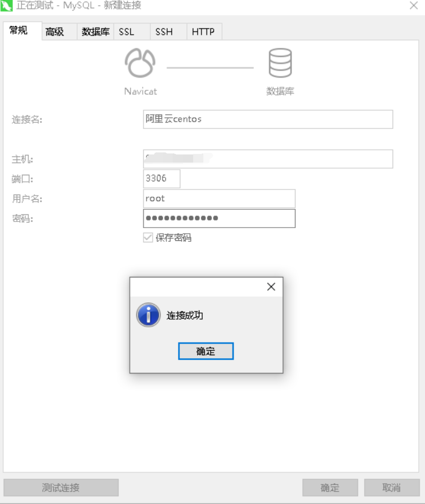Toggle the 保存密码 checkbox
Image resolution: width=425 pixels, height=504 pixels.
(x=148, y=238)
